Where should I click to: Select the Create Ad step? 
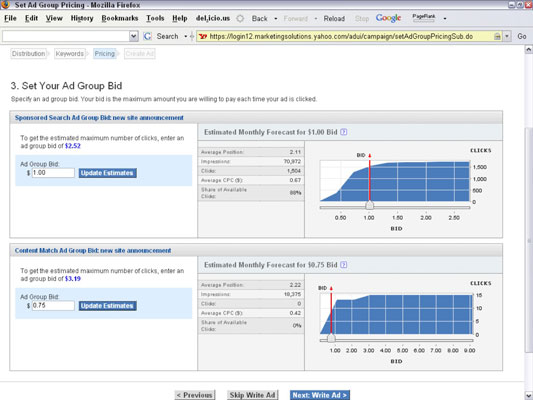[x=140, y=54]
